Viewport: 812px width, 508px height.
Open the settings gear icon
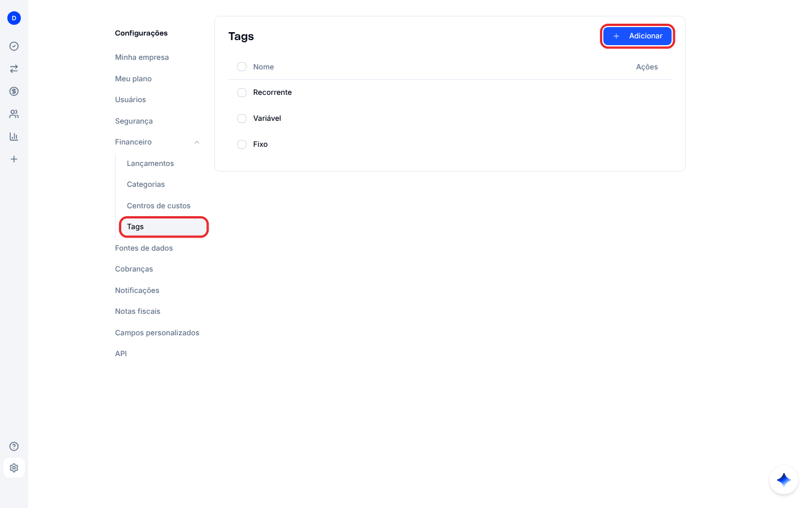pyautogui.click(x=14, y=468)
